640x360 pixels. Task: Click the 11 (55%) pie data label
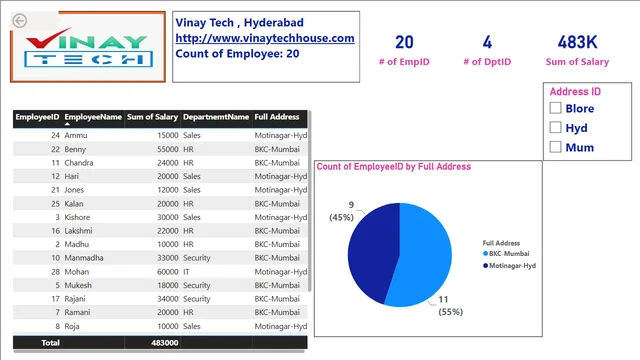[450, 306]
